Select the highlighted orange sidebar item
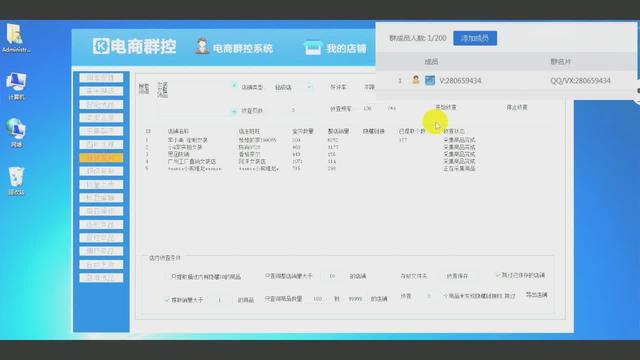Image resolution: width=640 pixels, height=360 pixels. pos(101,158)
